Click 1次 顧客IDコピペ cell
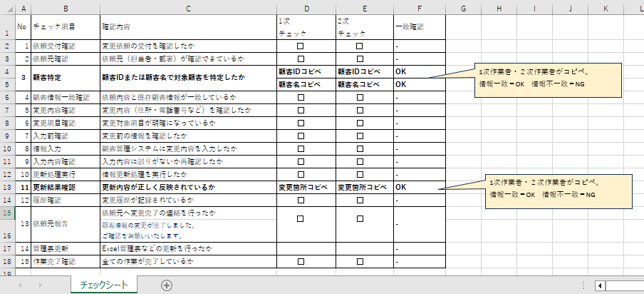 (x=306, y=71)
